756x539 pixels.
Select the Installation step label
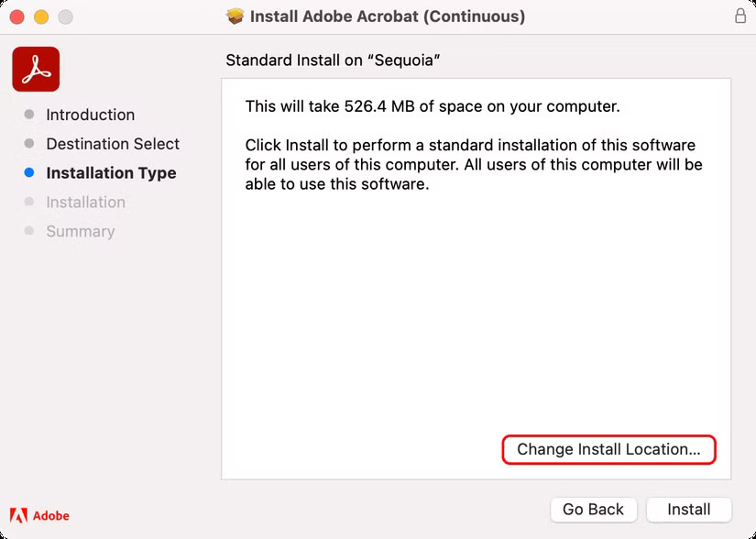[x=85, y=202]
